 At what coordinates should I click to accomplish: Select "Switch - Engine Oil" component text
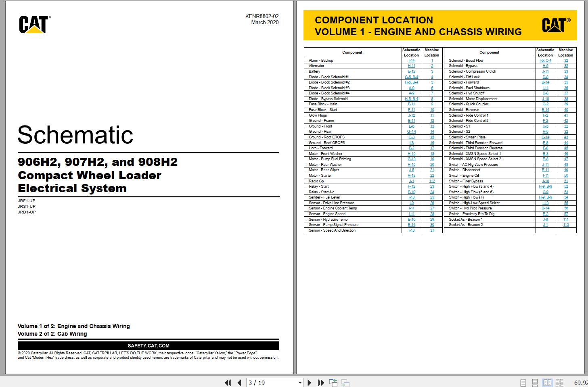coord(464,176)
